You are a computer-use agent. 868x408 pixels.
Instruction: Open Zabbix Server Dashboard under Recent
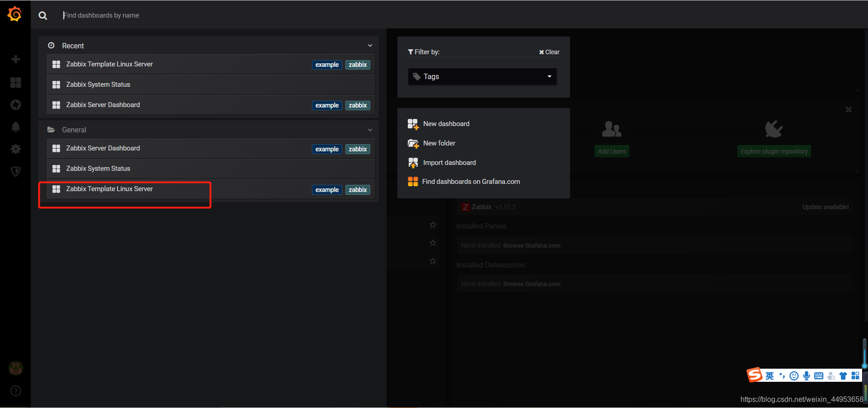211,105
